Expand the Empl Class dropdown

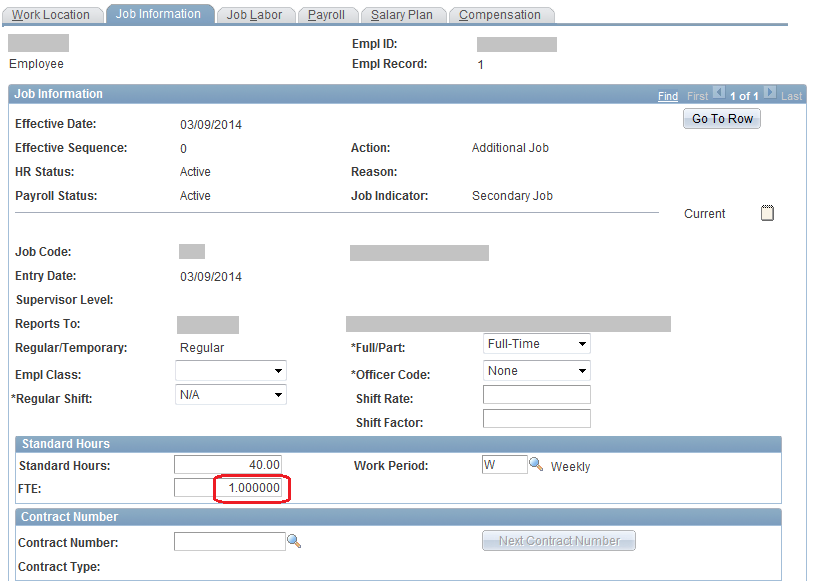(231, 371)
